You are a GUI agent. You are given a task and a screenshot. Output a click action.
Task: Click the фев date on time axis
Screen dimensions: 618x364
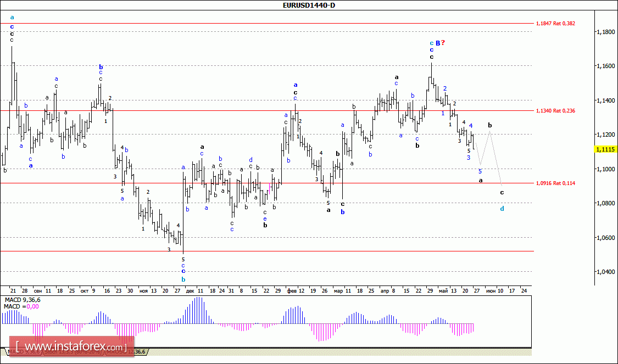(292, 291)
